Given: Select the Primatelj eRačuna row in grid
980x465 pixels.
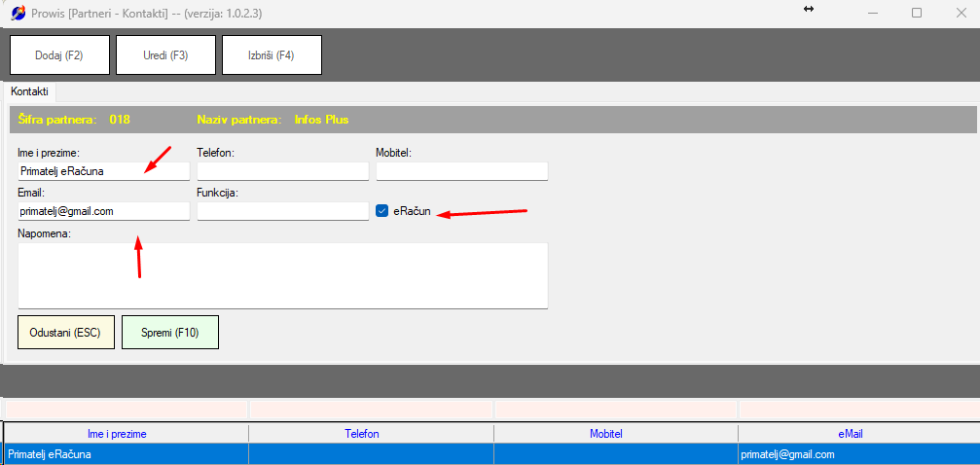Looking at the screenshot, I should [x=125, y=454].
